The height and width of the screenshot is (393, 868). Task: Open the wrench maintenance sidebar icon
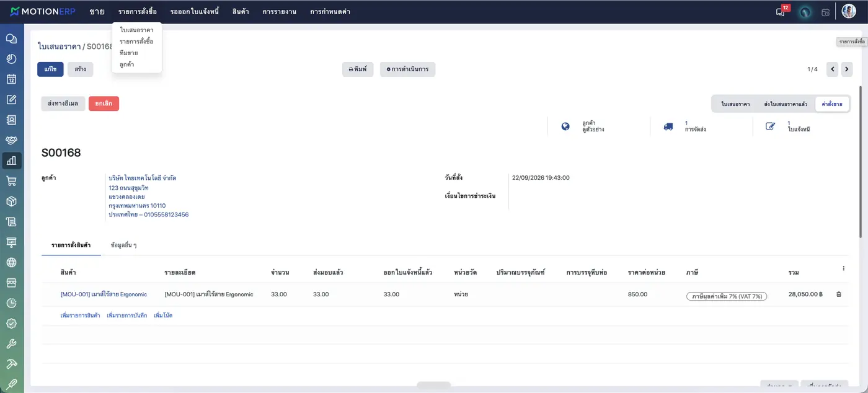point(11,343)
